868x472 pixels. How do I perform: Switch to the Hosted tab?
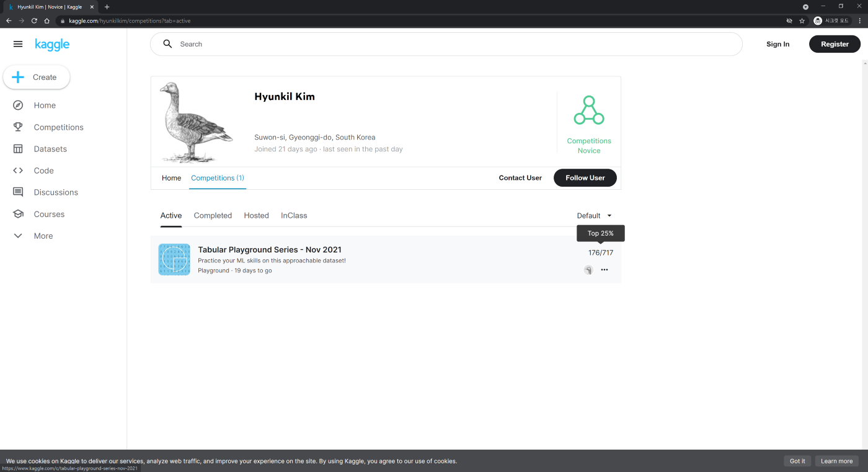[256, 216]
